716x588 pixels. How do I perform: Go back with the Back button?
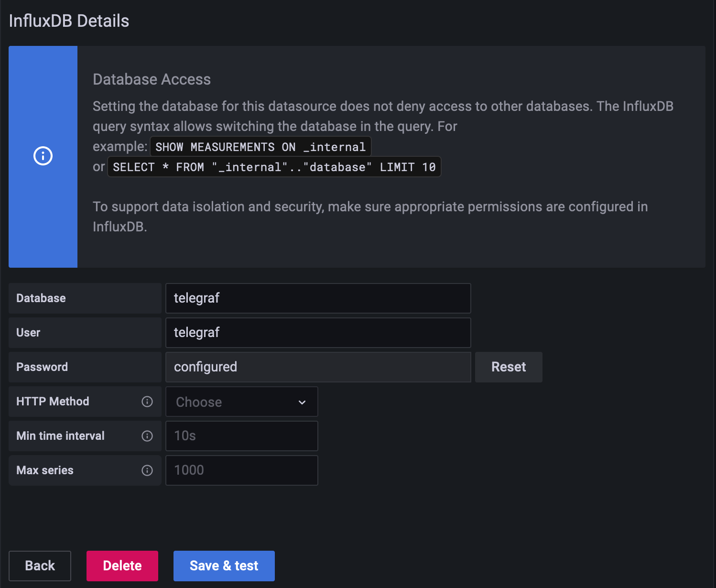(x=40, y=566)
